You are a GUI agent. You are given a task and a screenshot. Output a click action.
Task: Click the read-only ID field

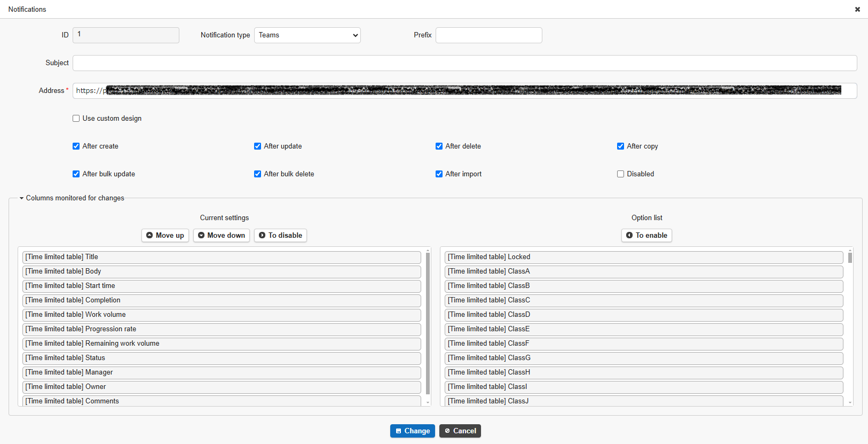(125, 35)
